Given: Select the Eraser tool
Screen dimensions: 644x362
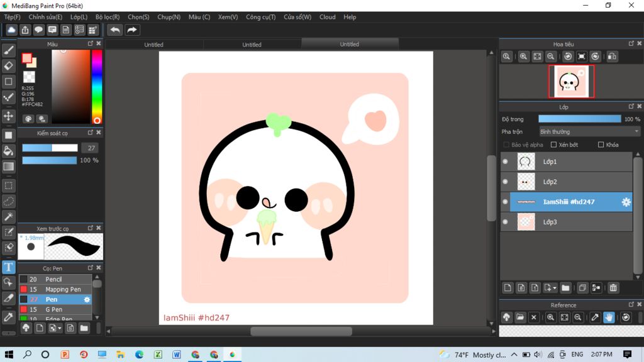Looking at the screenshot, I should coord(9,65).
